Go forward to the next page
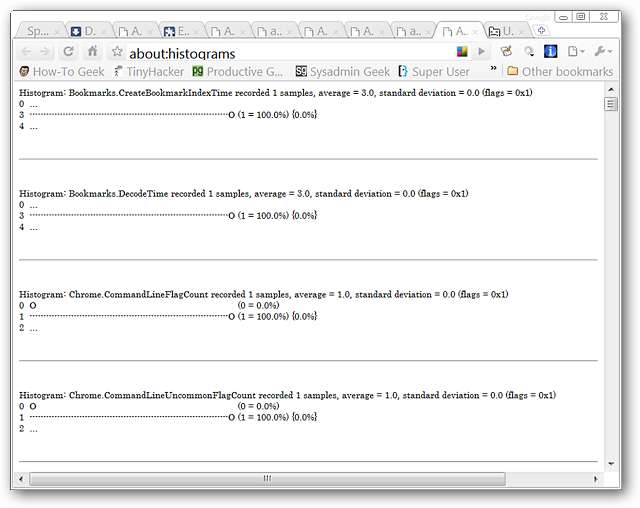640x508 pixels. click(44, 51)
